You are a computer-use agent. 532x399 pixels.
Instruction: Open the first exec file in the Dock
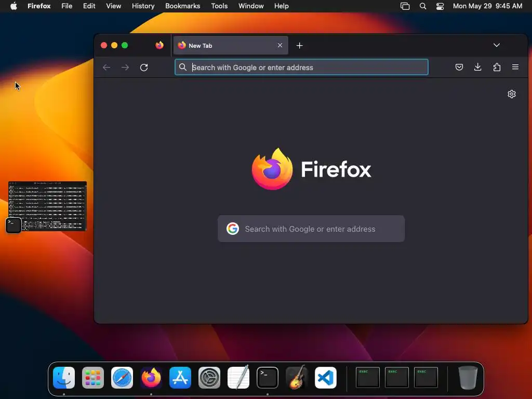[x=367, y=377]
